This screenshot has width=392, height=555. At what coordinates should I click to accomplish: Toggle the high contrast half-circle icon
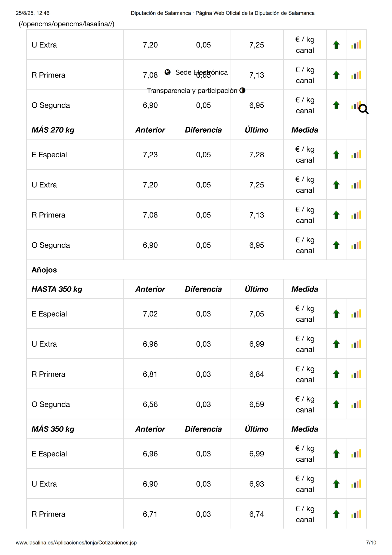(242, 90)
